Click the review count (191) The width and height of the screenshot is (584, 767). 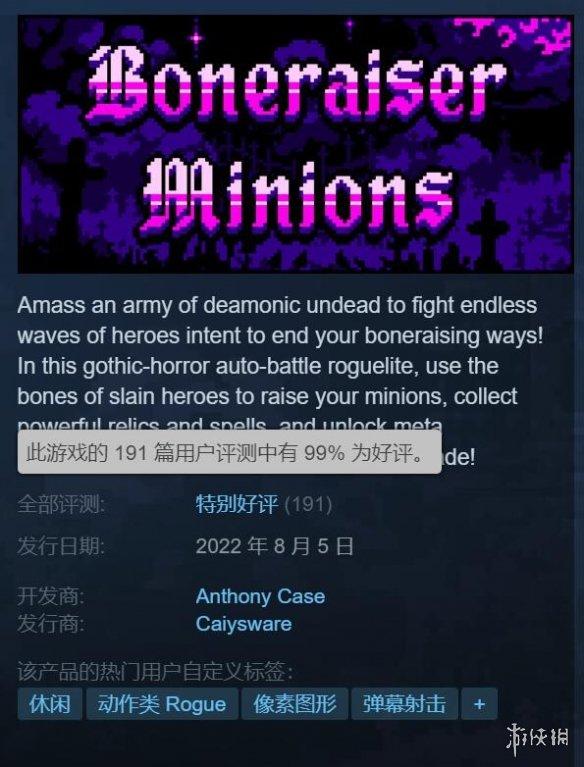point(308,504)
